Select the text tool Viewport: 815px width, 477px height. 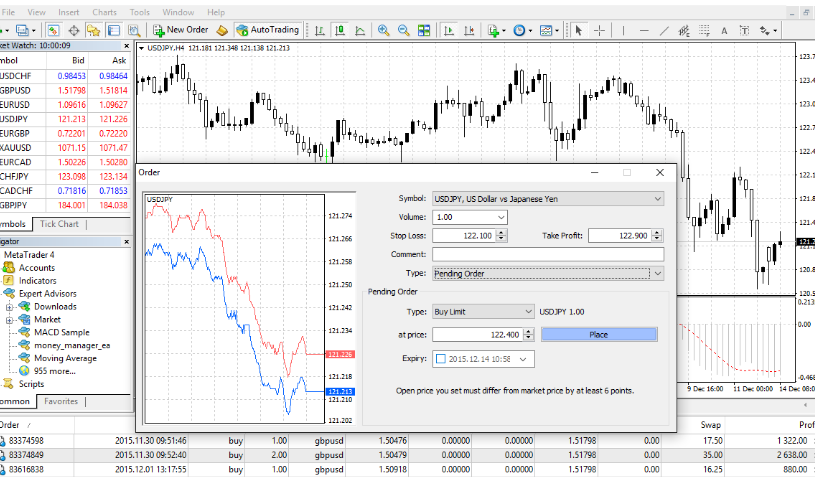724,30
